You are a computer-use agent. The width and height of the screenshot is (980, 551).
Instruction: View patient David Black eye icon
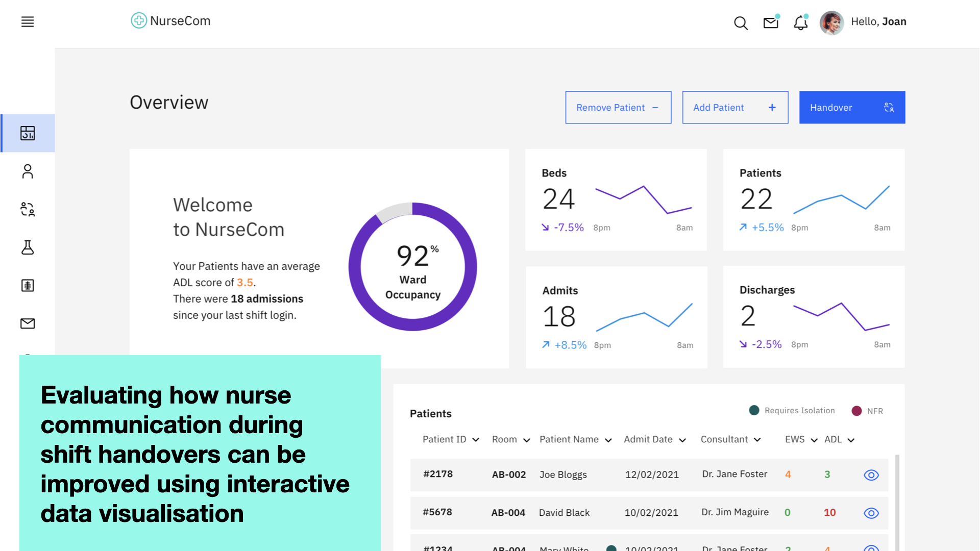tap(871, 513)
